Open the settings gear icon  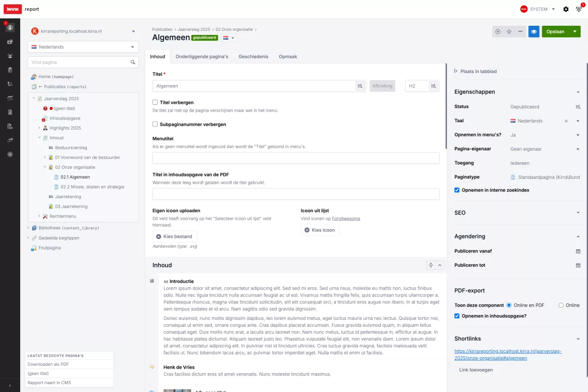tap(566, 9)
